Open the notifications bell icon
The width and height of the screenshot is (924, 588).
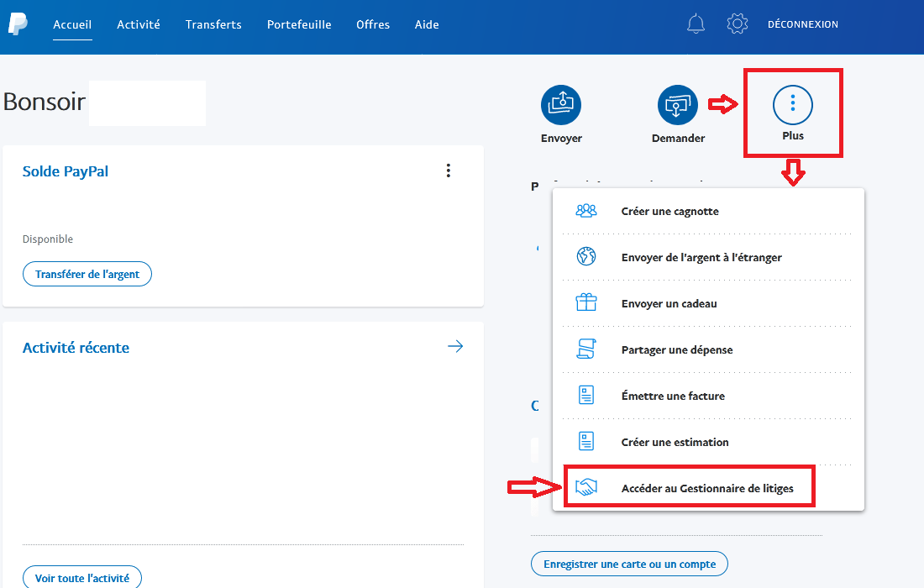pos(696,24)
